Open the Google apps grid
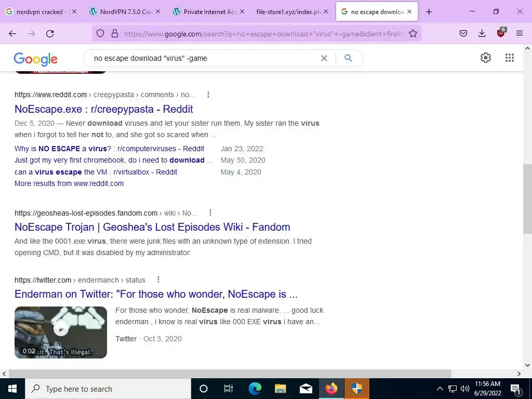This screenshot has width=532, height=399. pos(510,58)
